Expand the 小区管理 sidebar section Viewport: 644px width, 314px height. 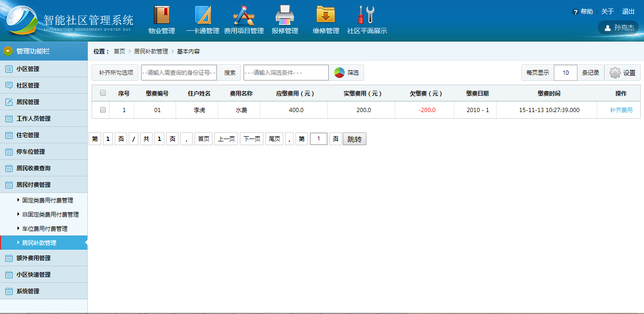pos(44,69)
